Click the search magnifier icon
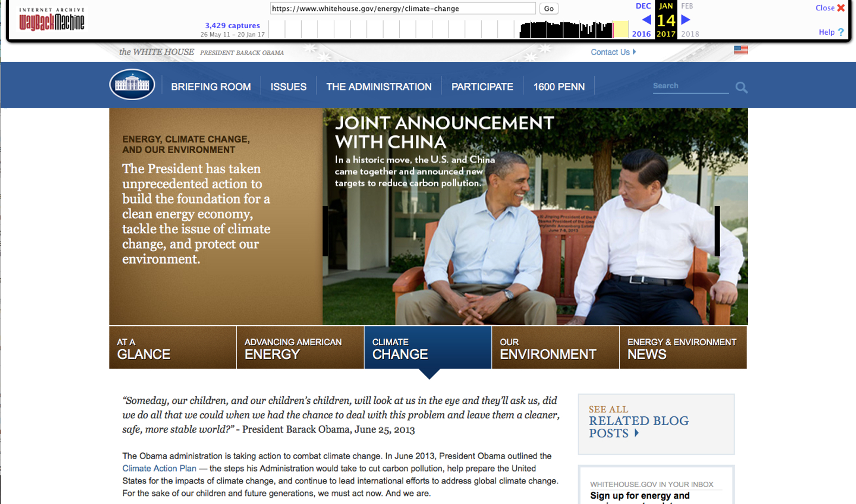Screen dimensions: 856x504 click(741, 87)
